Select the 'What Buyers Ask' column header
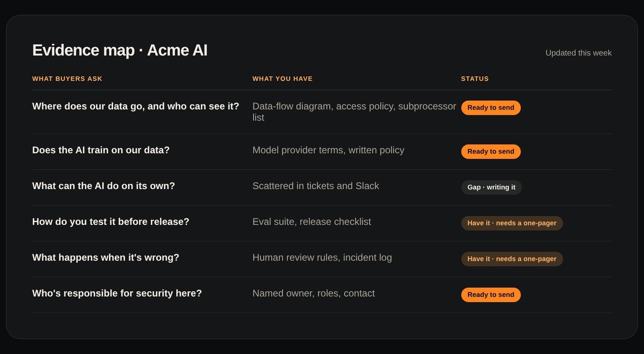 (x=67, y=79)
